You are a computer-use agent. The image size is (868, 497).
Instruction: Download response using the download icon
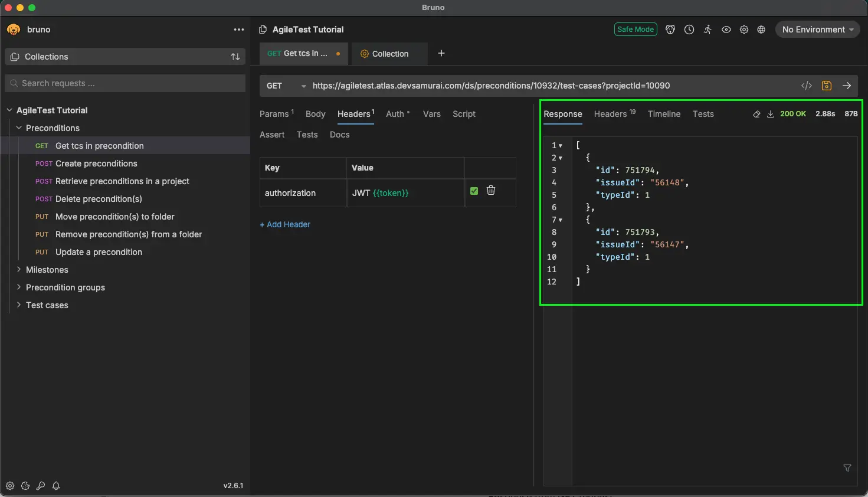pyautogui.click(x=771, y=114)
